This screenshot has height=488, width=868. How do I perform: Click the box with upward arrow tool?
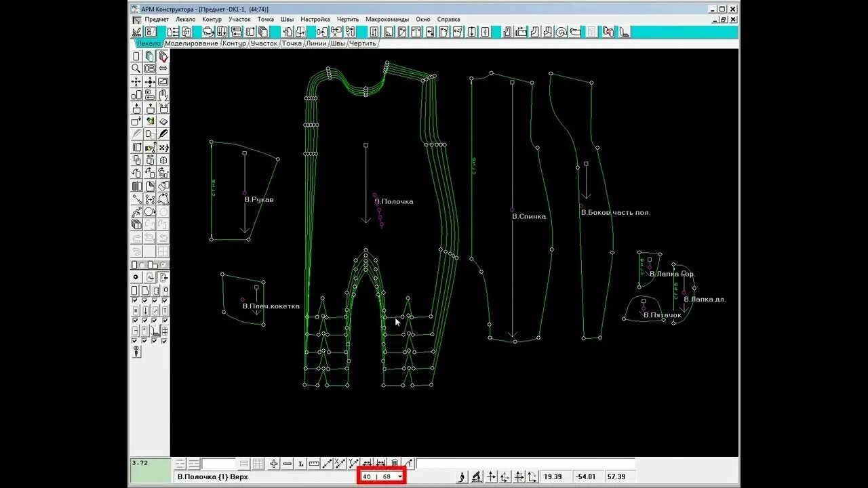[x=136, y=108]
